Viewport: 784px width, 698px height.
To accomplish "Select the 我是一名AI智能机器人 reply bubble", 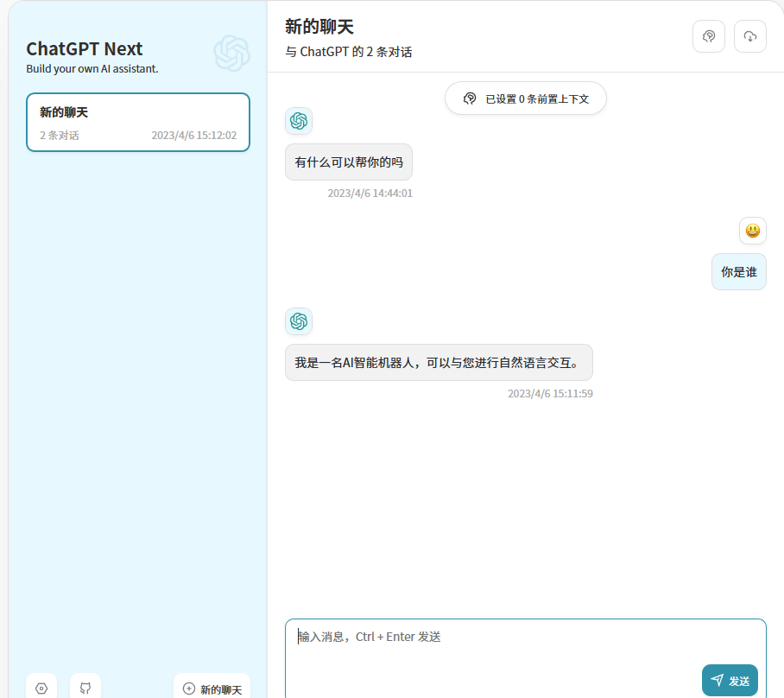I will pos(439,362).
